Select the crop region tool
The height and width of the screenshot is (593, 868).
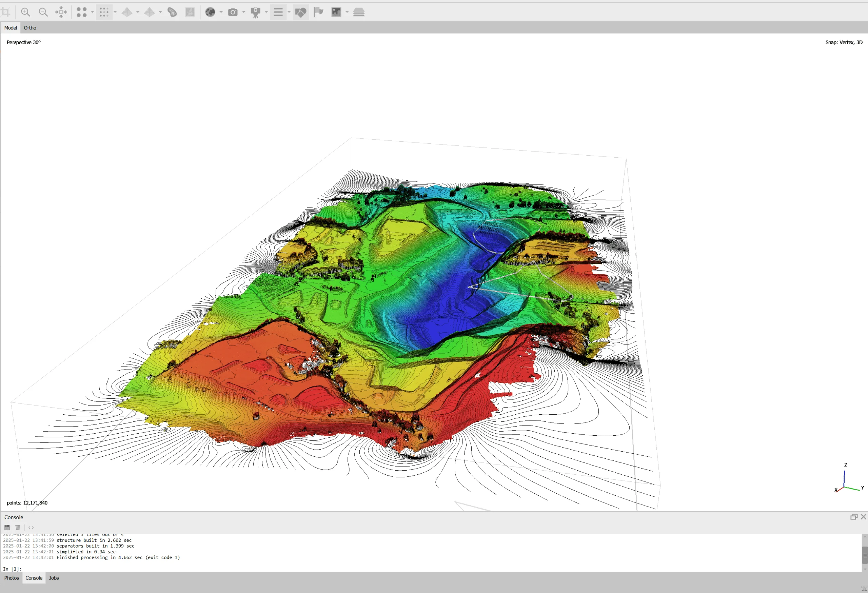click(x=5, y=12)
